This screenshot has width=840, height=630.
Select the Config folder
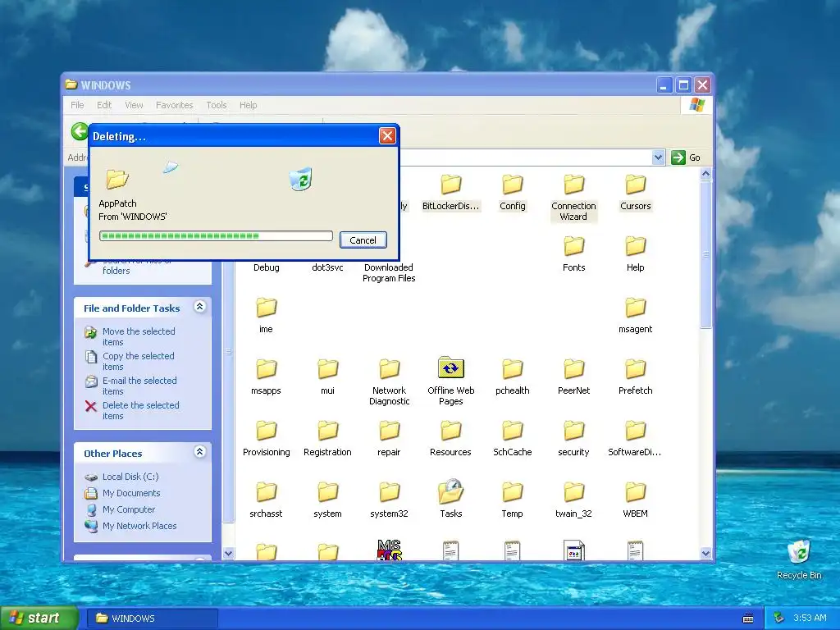(x=512, y=193)
